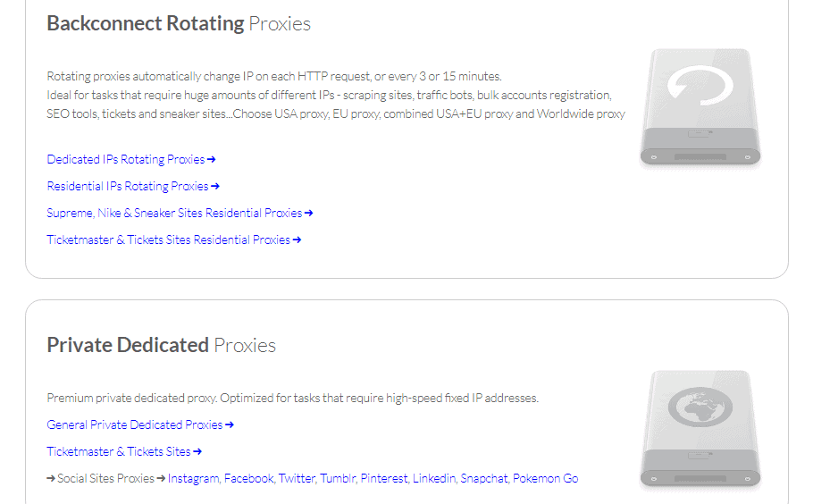Click arrow after Ticketmaster & Tickets Sites

click(197, 452)
